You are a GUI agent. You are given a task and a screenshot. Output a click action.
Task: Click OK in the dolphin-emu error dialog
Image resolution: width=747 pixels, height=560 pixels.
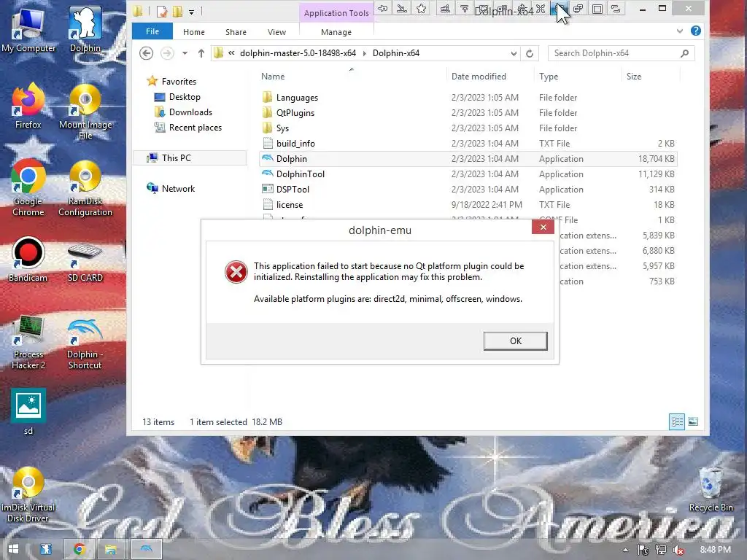[515, 341]
